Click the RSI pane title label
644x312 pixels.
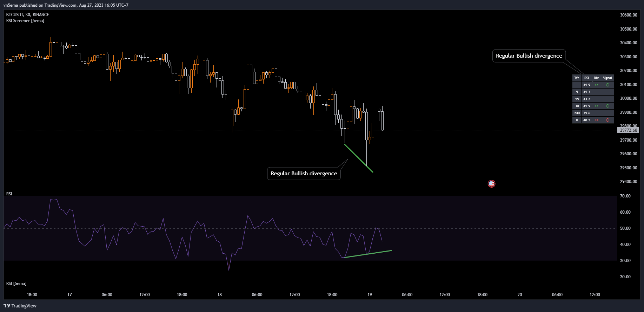(x=9, y=194)
